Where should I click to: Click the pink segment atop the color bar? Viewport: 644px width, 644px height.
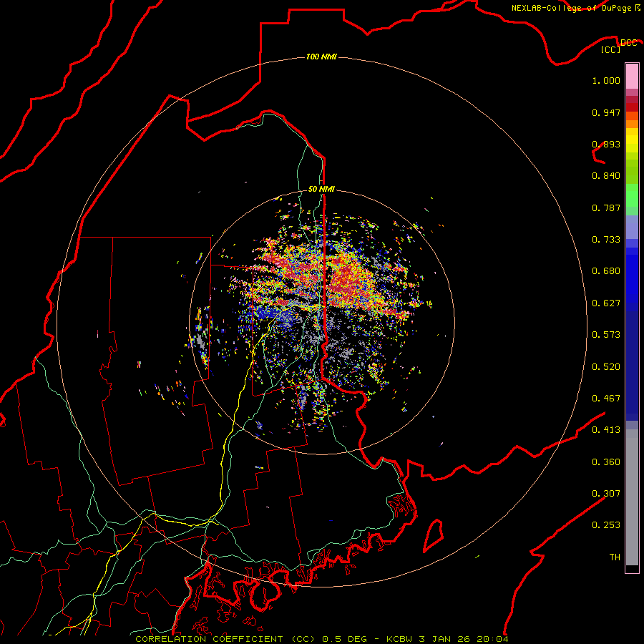click(x=632, y=77)
